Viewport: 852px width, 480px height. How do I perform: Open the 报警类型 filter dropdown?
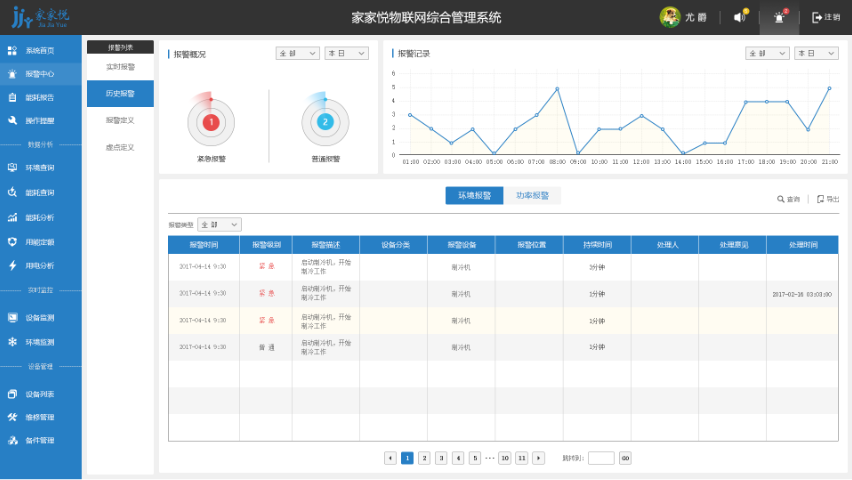tap(219, 225)
